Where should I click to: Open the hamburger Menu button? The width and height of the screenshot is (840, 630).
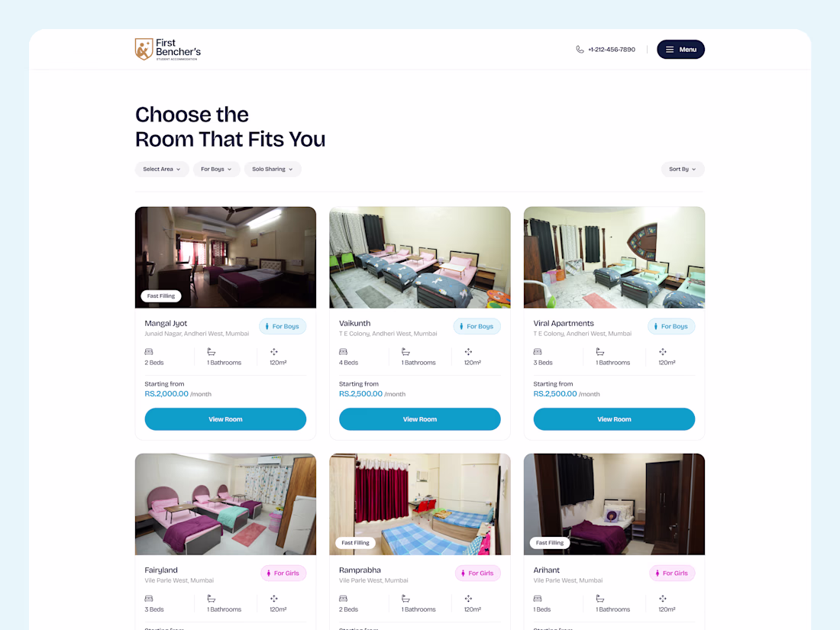(x=680, y=50)
